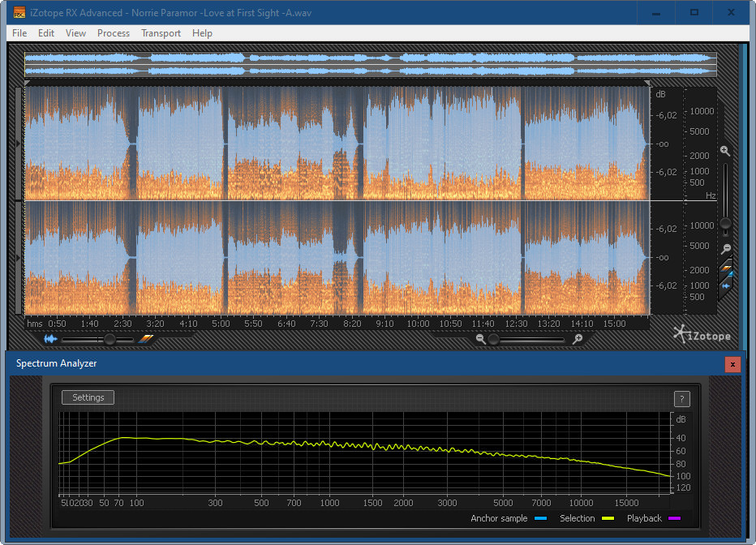This screenshot has height=545, width=756.
Task: Click the upper channel arrow on the left edge
Action: 19,144
